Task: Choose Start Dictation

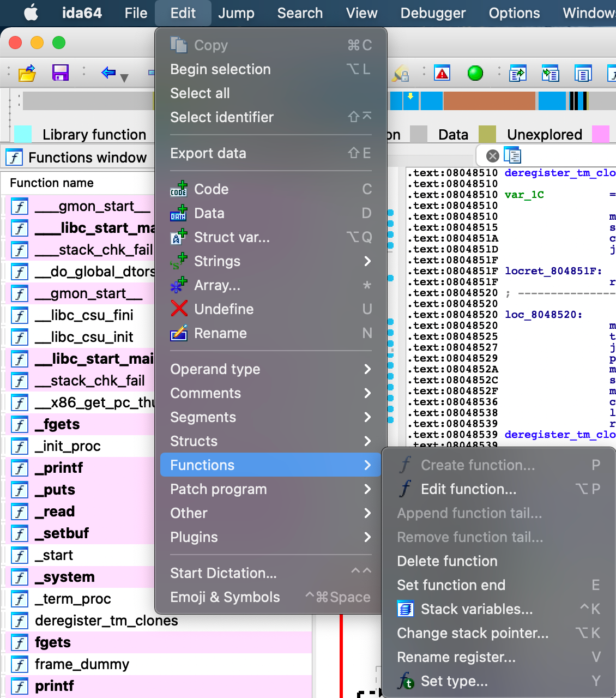Action: coord(271,573)
